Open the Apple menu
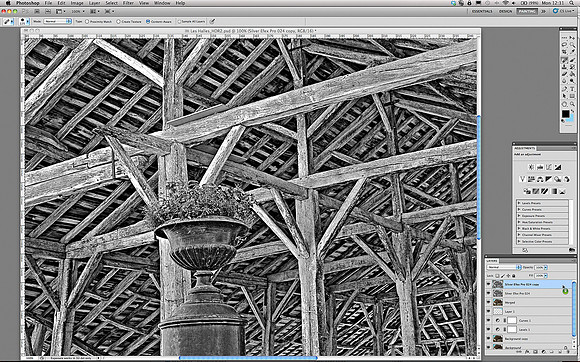The image size is (580, 362). click(x=8, y=3)
